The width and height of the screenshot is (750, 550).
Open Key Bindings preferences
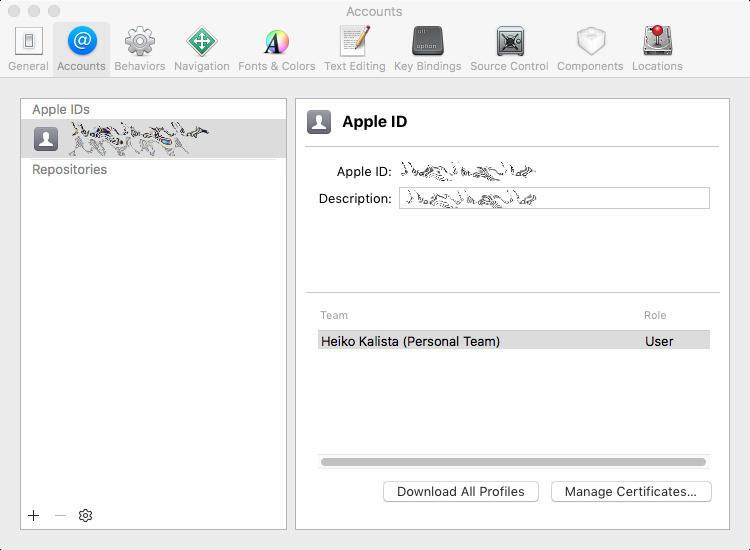coord(427,49)
